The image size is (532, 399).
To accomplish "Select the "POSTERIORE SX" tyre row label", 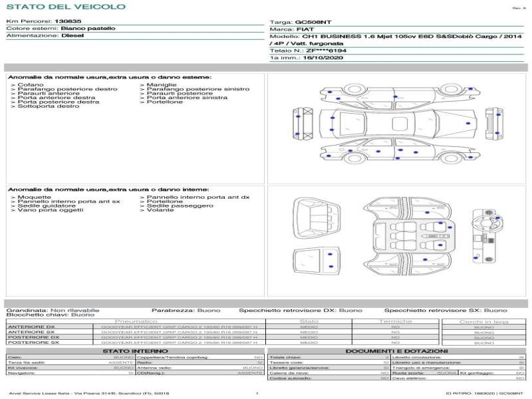I will 34,342.
